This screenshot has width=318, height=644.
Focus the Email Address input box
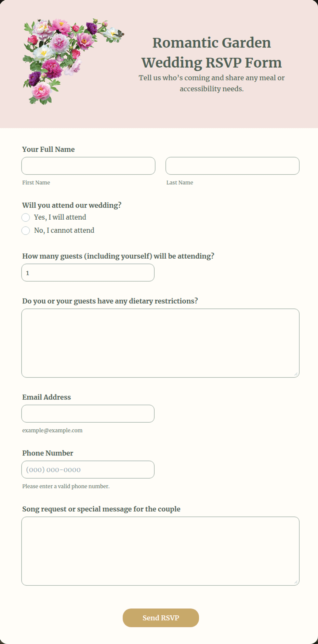(x=88, y=414)
